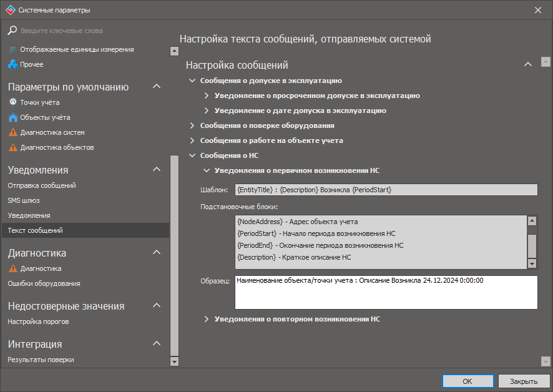The width and height of the screenshot is (553, 392).
Task: Collapse the Интеграция section
Action: point(157,343)
